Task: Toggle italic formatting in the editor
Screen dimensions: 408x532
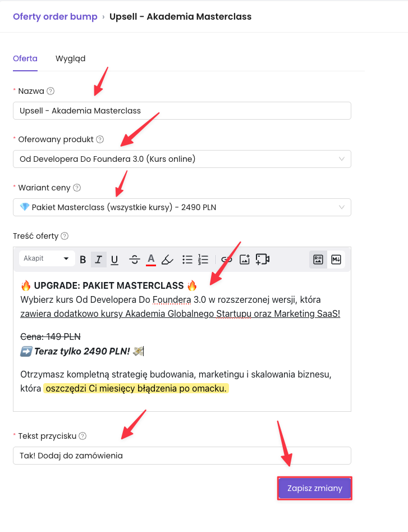Action: (x=99, y=259)
